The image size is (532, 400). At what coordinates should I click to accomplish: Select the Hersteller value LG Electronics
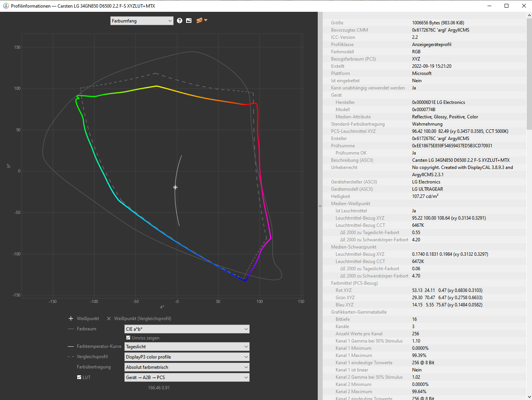point(438,102)
